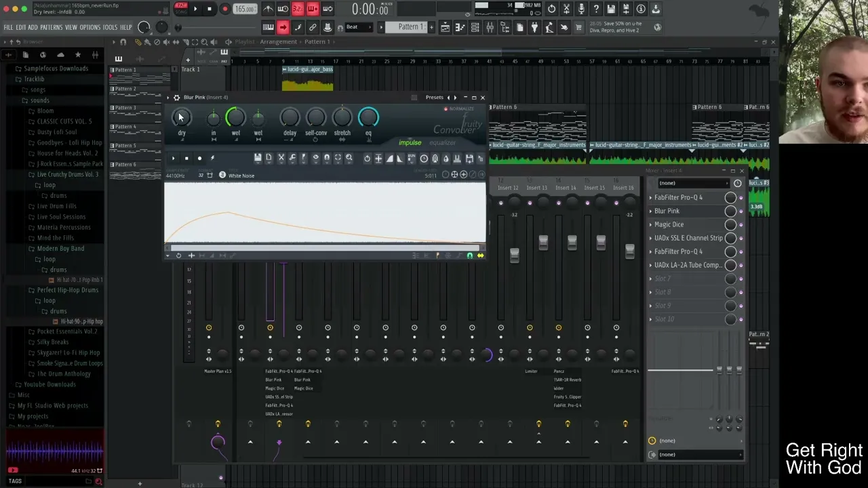868x488 pixels.
Task: Expand the Magic Dice slot arrow
Action: [x=650, y=225]
